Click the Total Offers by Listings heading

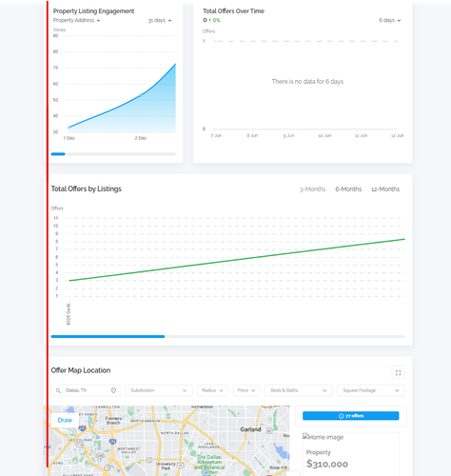tap(87, 188)
